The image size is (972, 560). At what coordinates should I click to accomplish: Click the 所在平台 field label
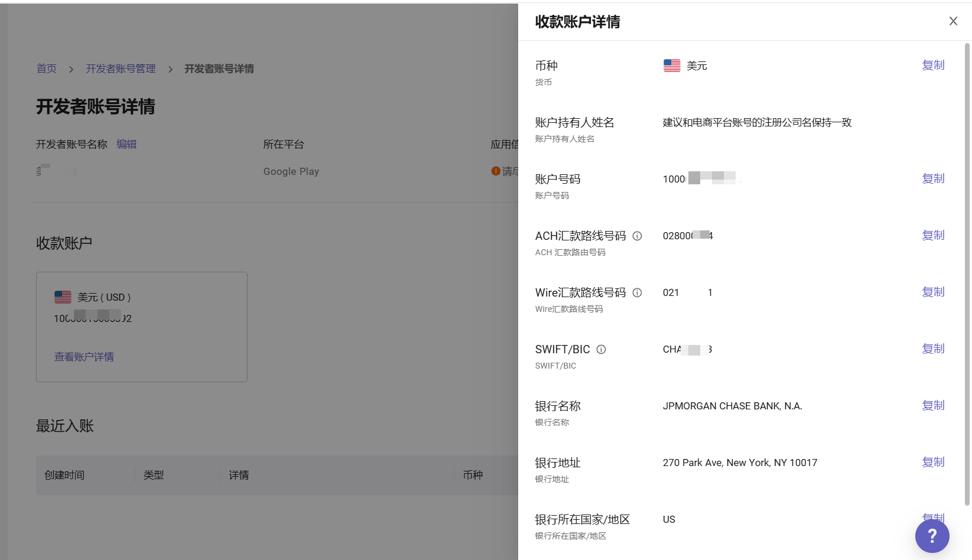coord(284,144)
